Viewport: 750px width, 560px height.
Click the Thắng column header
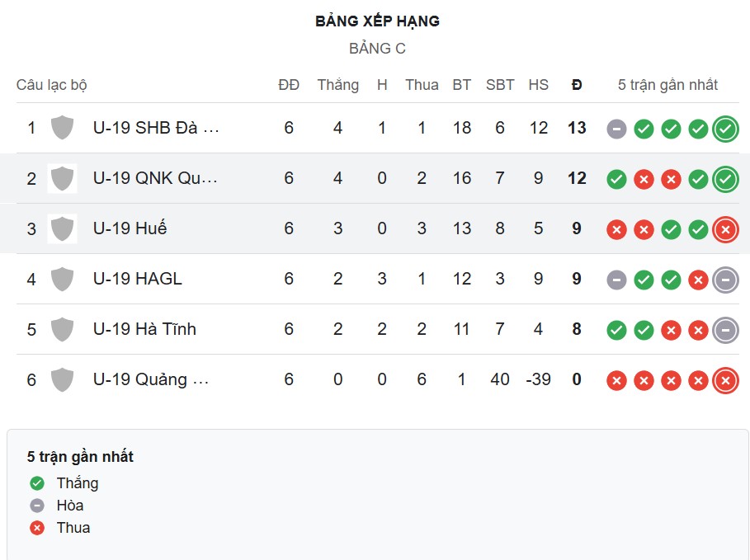[x=337, y=85]
